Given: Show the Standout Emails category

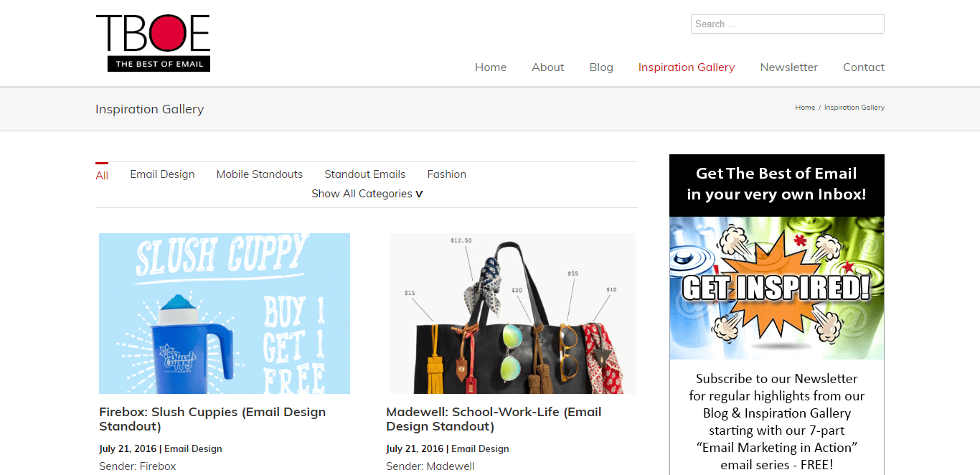Looking at the screenshot, I should (x=364, y=174).
